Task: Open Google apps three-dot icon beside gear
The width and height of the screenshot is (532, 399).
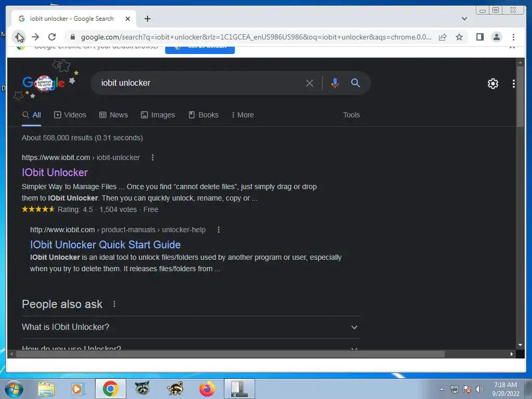Action: click(514, 84)
